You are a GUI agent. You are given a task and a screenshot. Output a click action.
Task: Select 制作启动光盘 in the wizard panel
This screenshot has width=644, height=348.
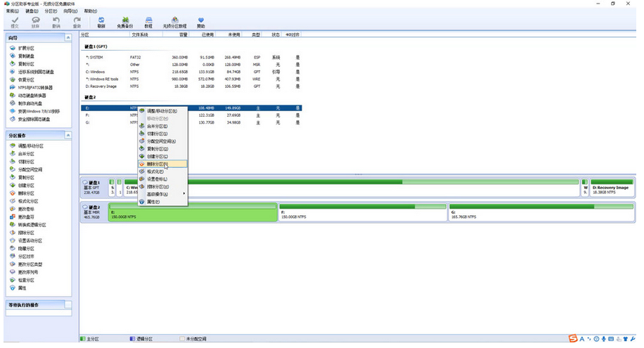coord(30,103)
